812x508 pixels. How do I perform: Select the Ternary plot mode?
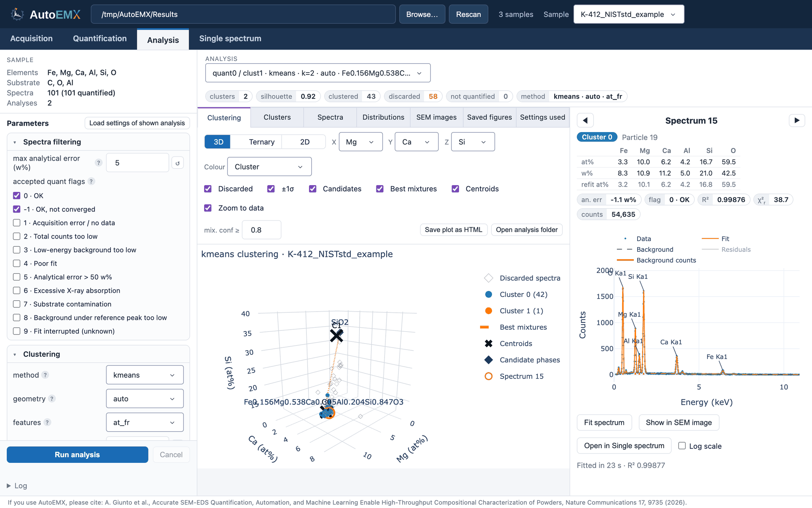tap(262, 142)
